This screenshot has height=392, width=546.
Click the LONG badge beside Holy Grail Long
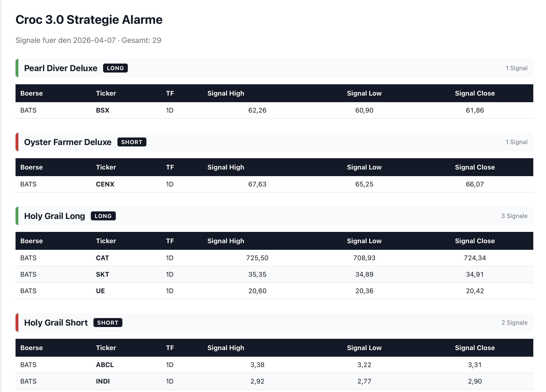pos(103,216)
